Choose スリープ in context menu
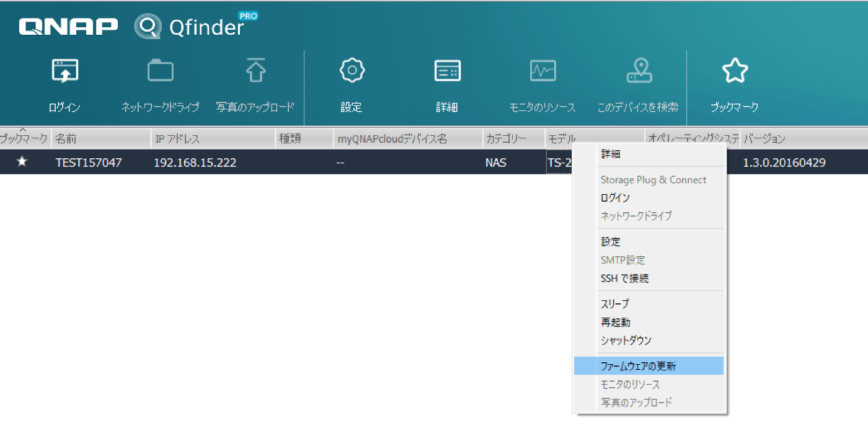Viewport: 868px width, 425px height. [649, 304]
